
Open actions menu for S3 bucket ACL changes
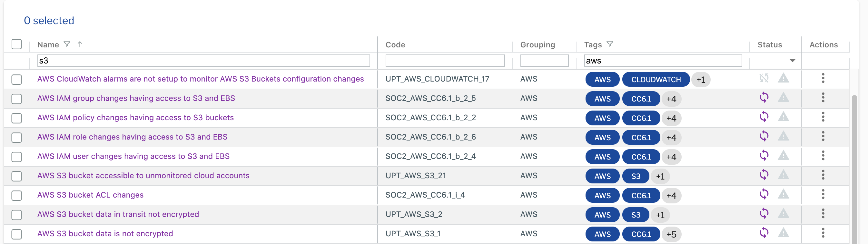coord(823,194)
